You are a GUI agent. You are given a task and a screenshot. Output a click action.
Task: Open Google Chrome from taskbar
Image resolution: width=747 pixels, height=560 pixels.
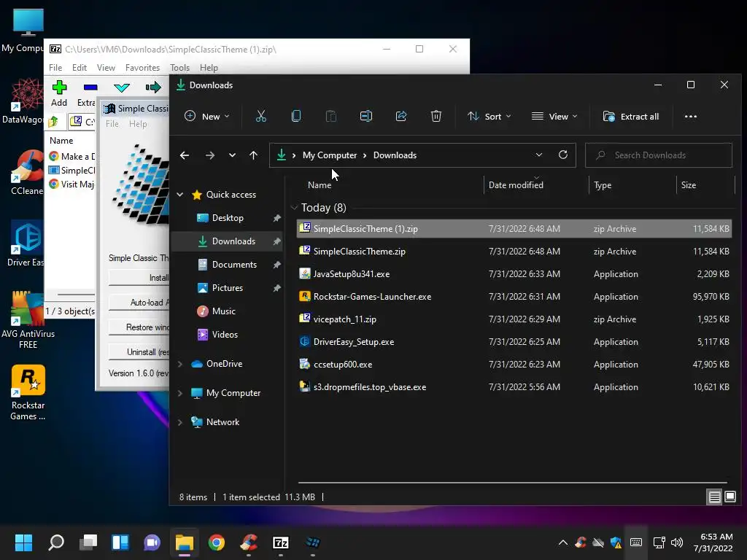pyautogui.click(x=216, y=542)
